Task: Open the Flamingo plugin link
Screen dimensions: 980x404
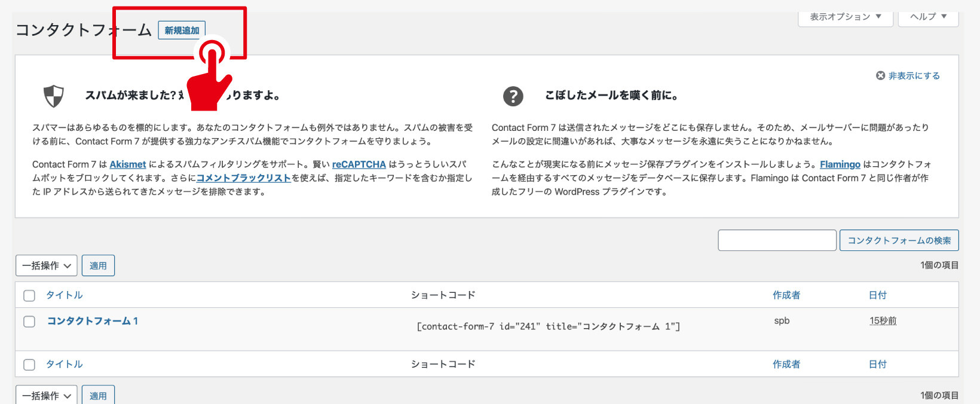Action: click(840, 164)
